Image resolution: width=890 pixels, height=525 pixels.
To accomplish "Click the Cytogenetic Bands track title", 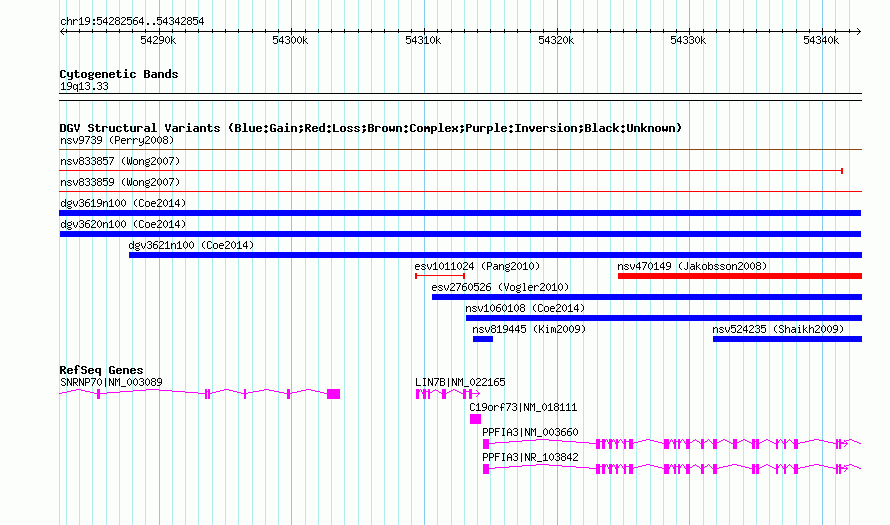I will pos(119,74).
